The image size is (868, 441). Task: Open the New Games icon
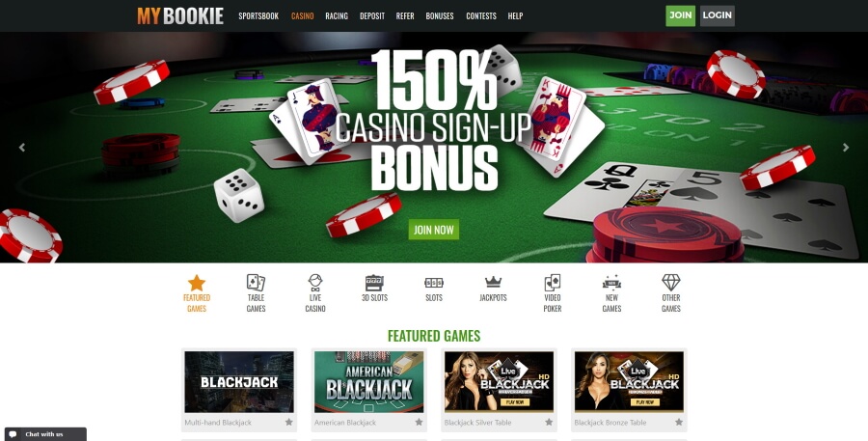[611, 283]
